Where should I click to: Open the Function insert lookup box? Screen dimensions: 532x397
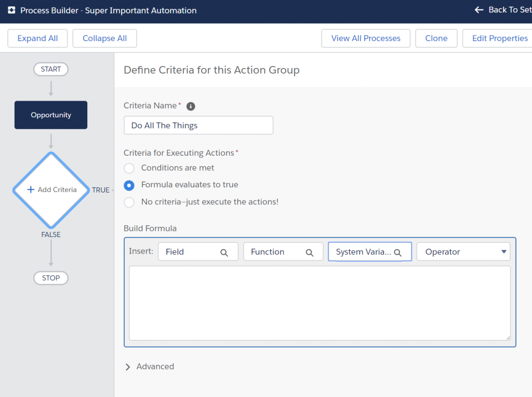click(x=283, y=252)
